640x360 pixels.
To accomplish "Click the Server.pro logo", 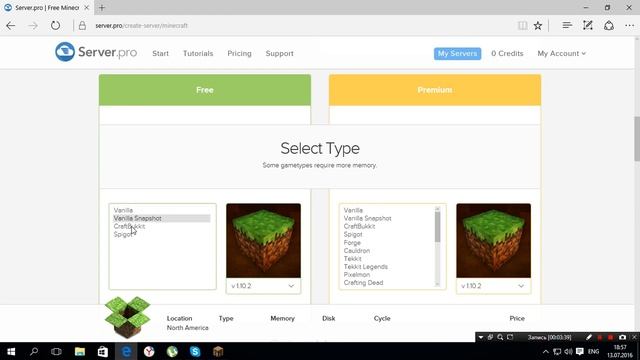I will point(96,52).
